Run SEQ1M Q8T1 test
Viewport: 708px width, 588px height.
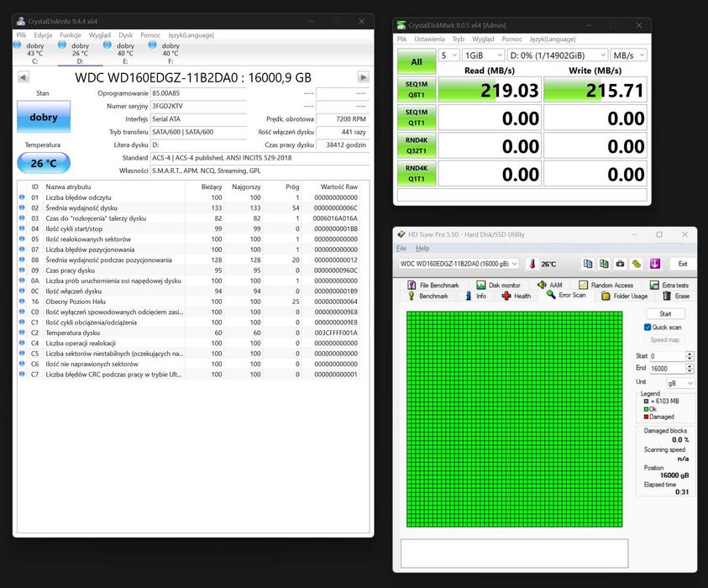click(417, 89)
